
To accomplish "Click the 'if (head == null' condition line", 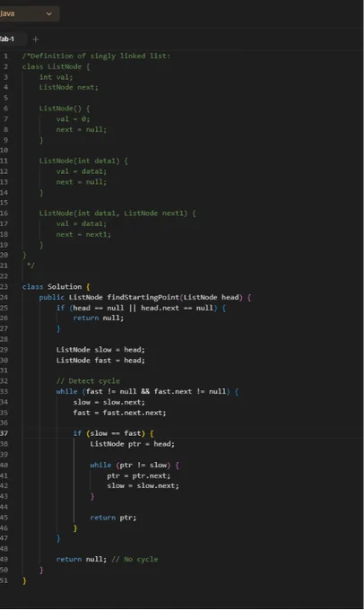I will [141, 308].
